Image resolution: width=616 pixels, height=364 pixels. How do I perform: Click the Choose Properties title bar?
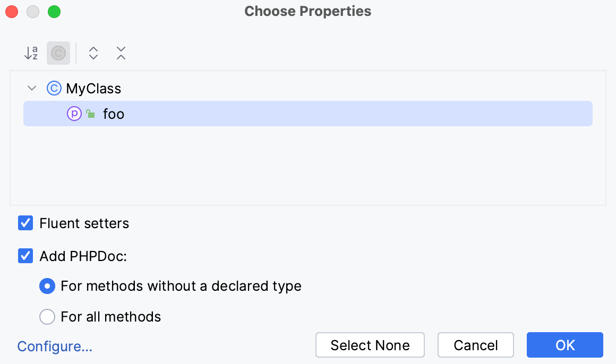click(307, 11)
